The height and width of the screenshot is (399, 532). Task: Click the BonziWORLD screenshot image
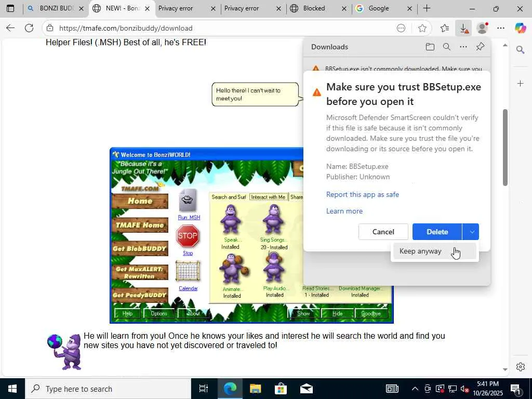(x=251, y=235)
